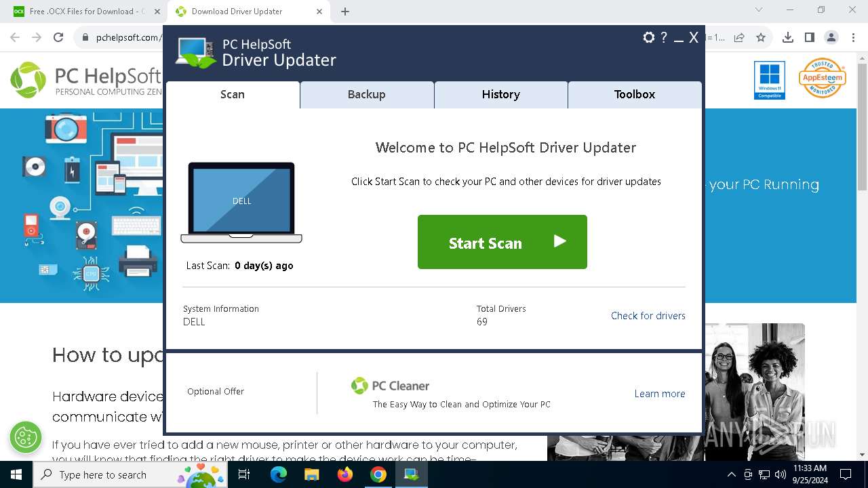Click the PC Cleaner logo
This screenshot has height=488, width=868.
pos(390,386)
